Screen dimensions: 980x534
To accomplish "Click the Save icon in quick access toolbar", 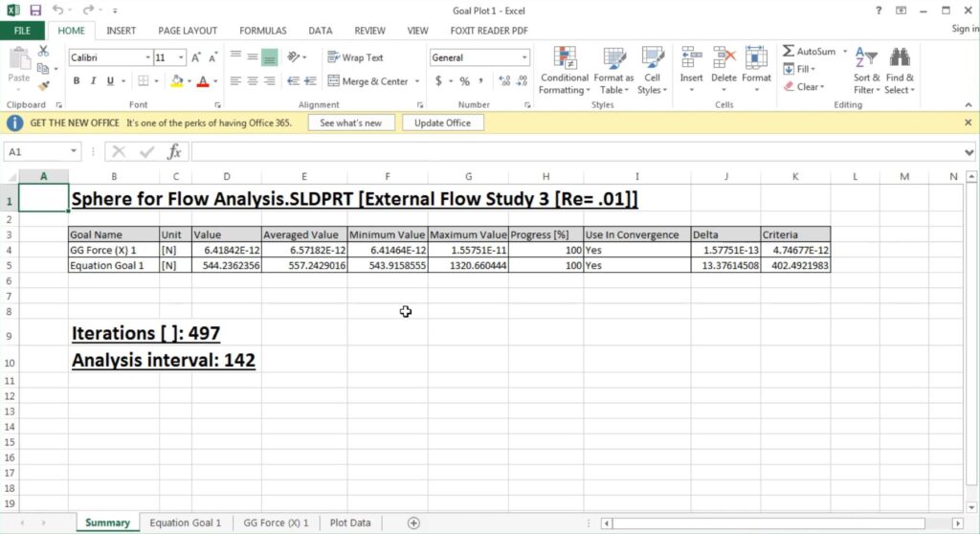I will tap(35, 10).
